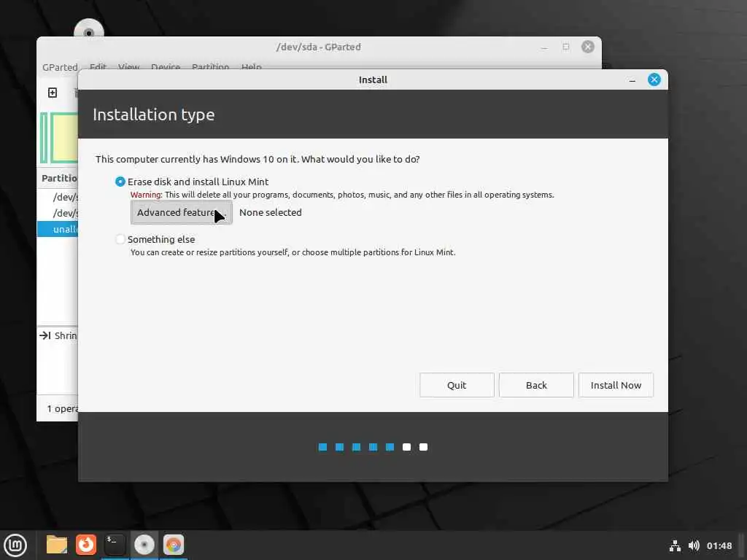The image size is (747, 560).
Task: Open Edit menu in GParted window
Action: (98, 67)
